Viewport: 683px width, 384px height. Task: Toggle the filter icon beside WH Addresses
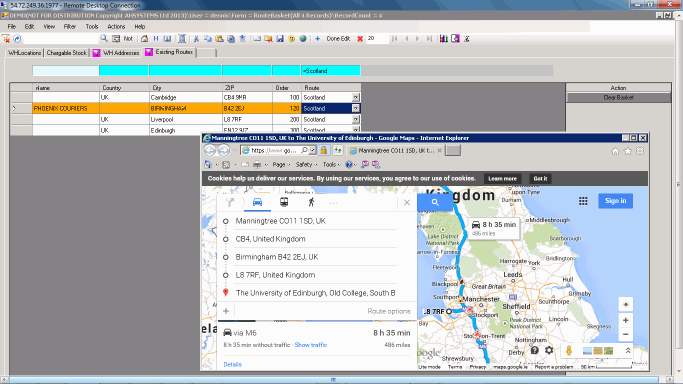click(96, 53)
